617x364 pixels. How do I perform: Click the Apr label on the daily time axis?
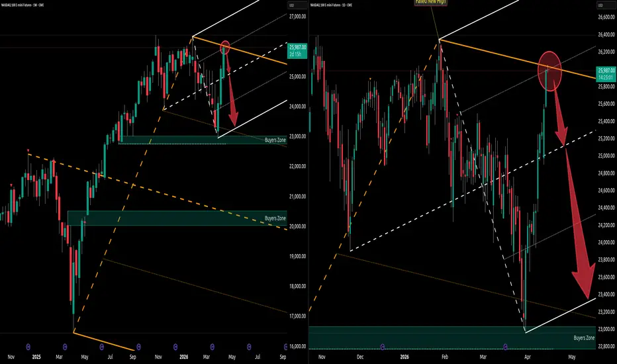click(x=528, y=357)
